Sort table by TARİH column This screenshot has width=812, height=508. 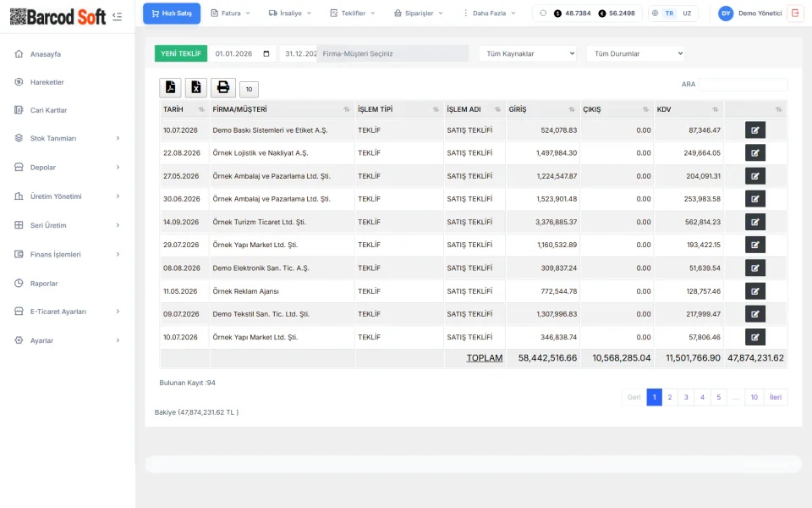coord(184,109)
